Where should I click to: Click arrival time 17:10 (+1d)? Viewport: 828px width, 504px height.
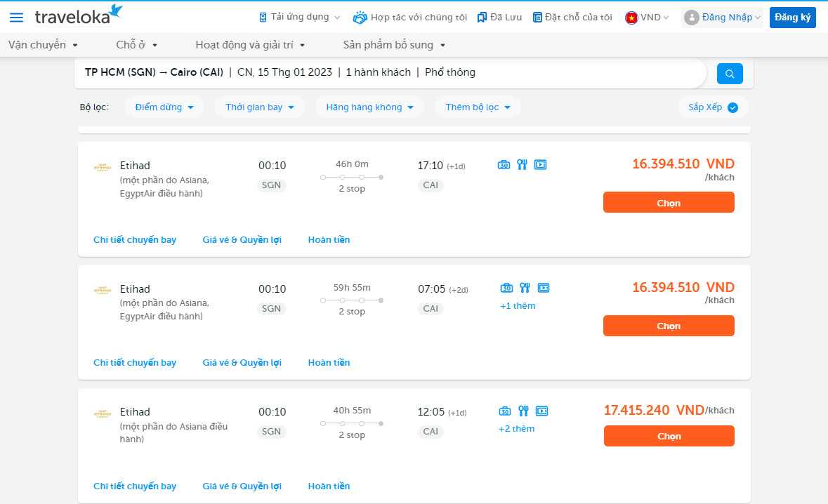click(442, 166)
